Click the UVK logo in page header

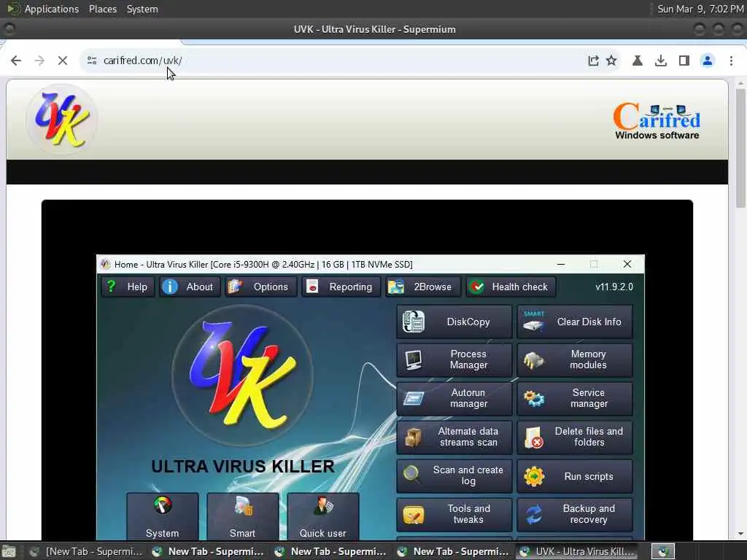(62, 119)
